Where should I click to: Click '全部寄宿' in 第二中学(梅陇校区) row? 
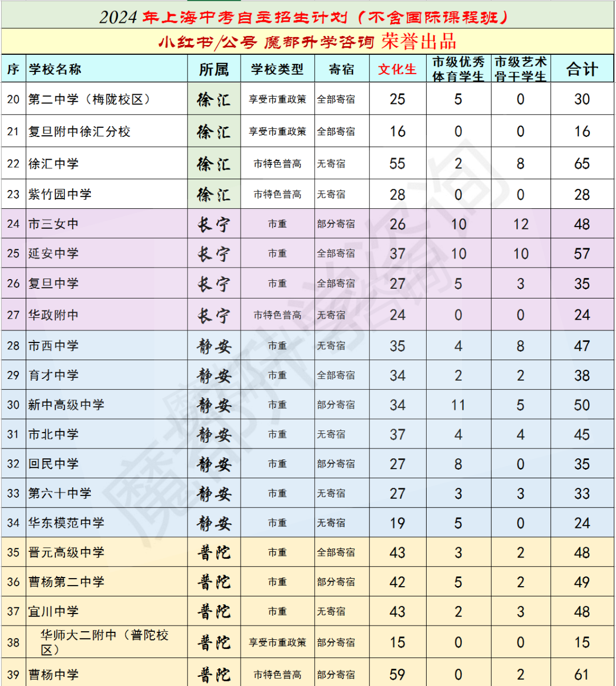(336, 99)
